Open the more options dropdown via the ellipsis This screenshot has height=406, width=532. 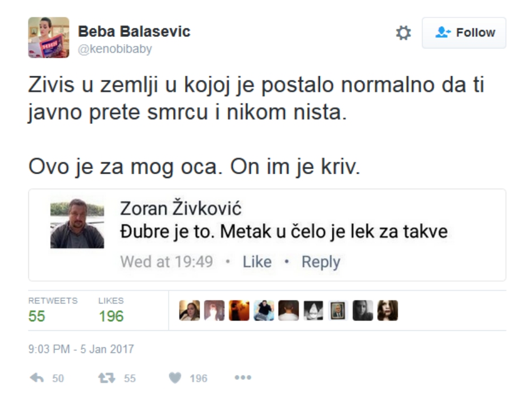(242, 378)
